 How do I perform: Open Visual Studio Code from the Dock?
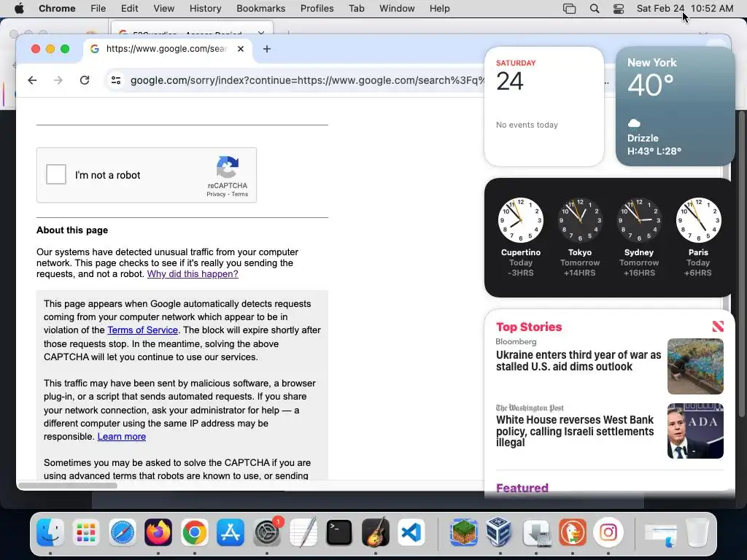point(411,532)
